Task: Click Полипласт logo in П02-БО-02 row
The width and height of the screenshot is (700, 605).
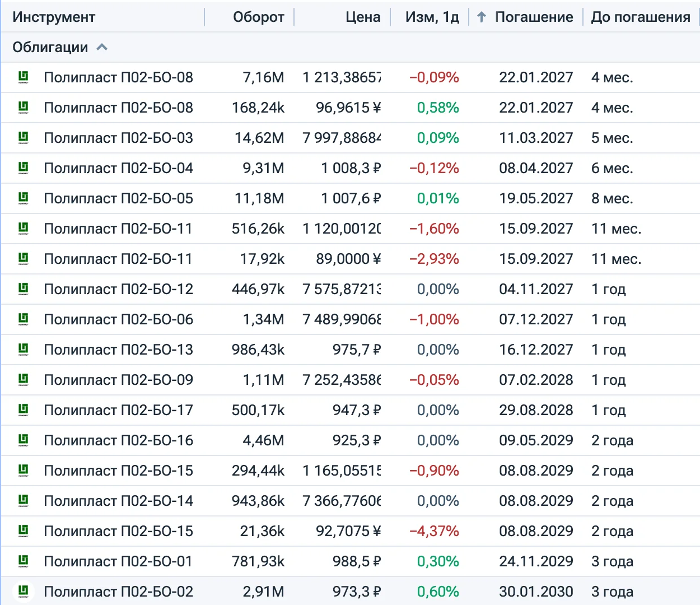Action: coord(24,592)
